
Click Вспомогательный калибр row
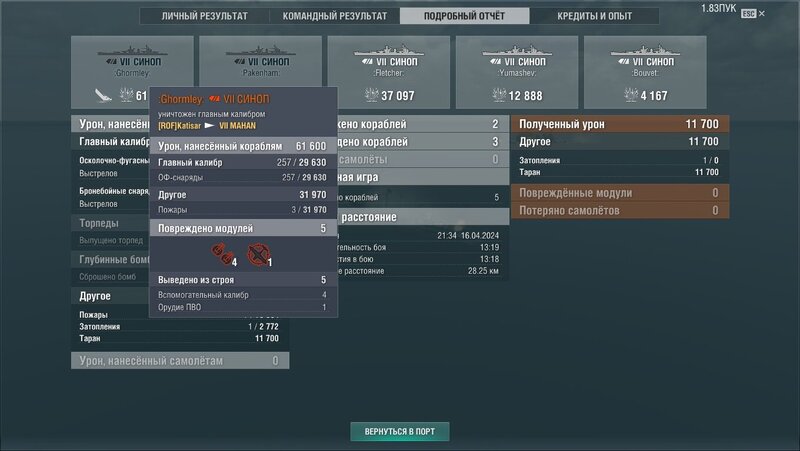click(x=243, y=294)
